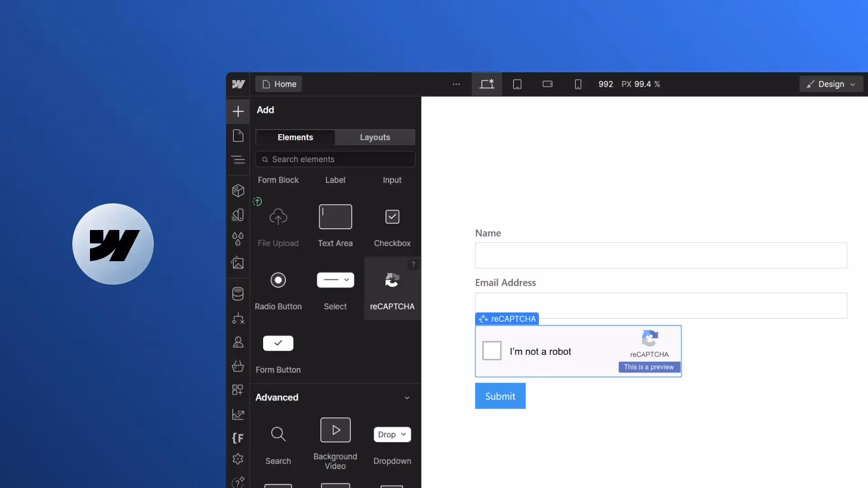Add the Select dropdown element

pyautogui.click(x=335, y=280)
